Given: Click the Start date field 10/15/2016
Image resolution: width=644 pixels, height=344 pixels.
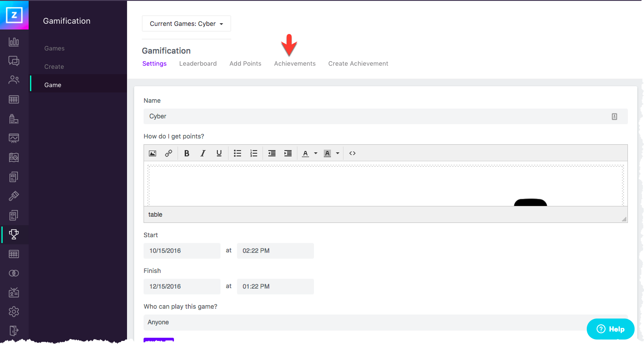Looking at the screenshot, I should (182, 251).
